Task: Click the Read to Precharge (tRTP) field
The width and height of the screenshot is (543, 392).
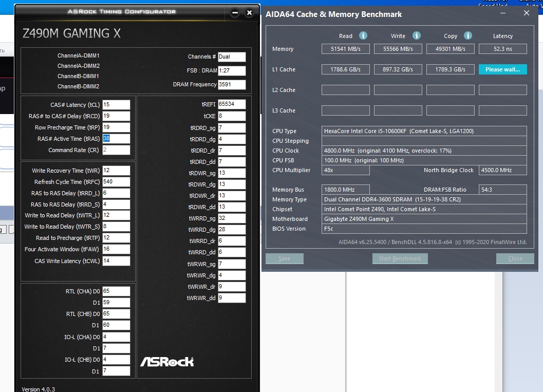Action: click(116, 238)
